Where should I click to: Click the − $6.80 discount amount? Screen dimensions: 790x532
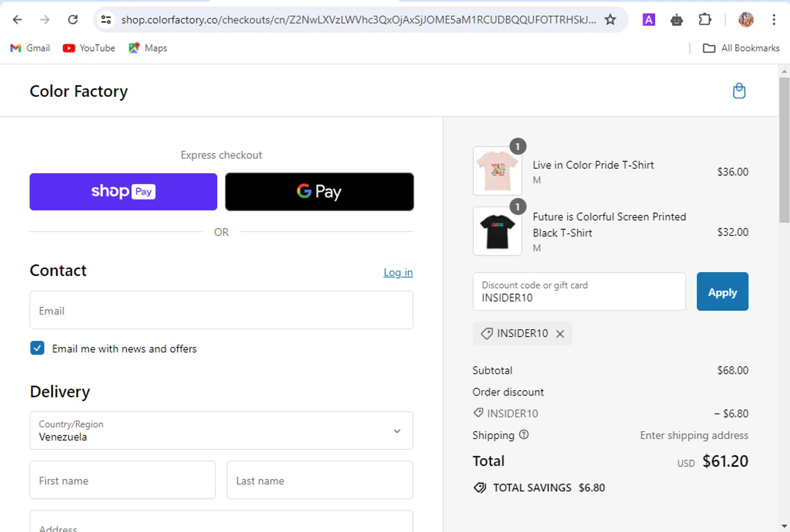[x=731, y=413]
